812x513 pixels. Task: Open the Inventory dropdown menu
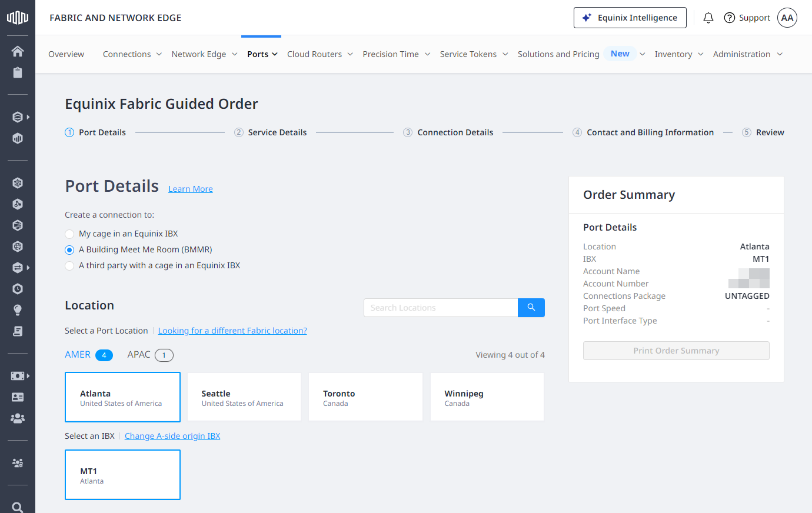[679, 54]
